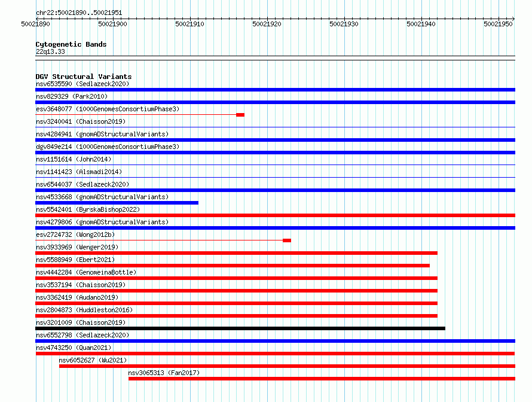Select the black bar of nsv3201009
Screen dimensions: 532x402
coord(240,328)
